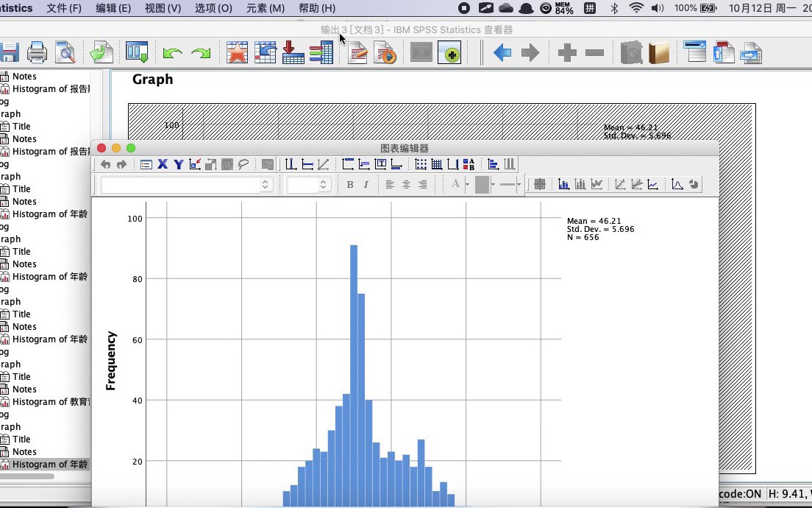Open the fill color dropdown arrow
The width and height of the screenshot is (812, 508).
[493, 185]
